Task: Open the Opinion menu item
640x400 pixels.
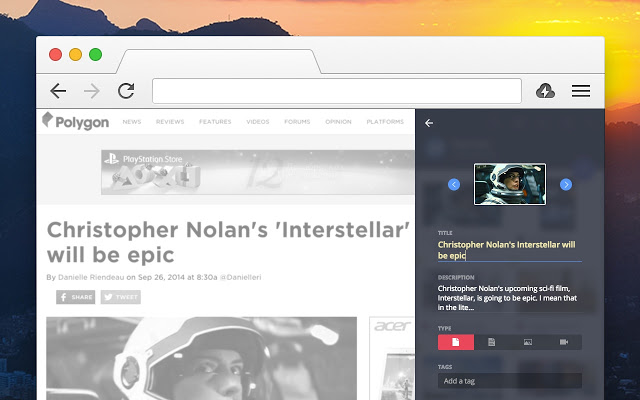Action: point(338,122)
